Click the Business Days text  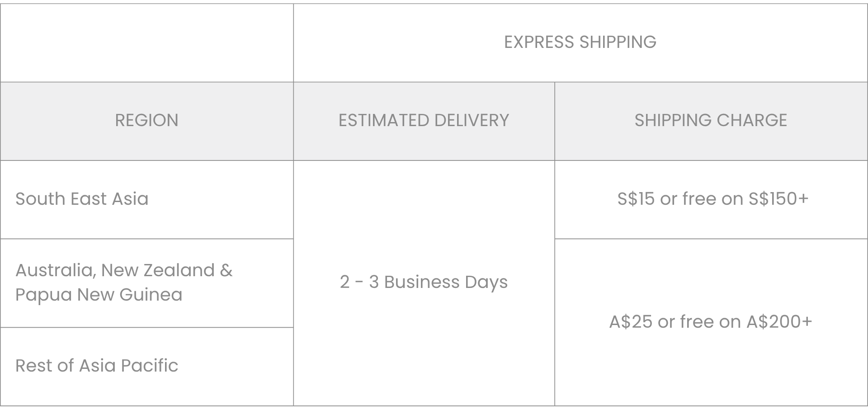tap(446, 282)
